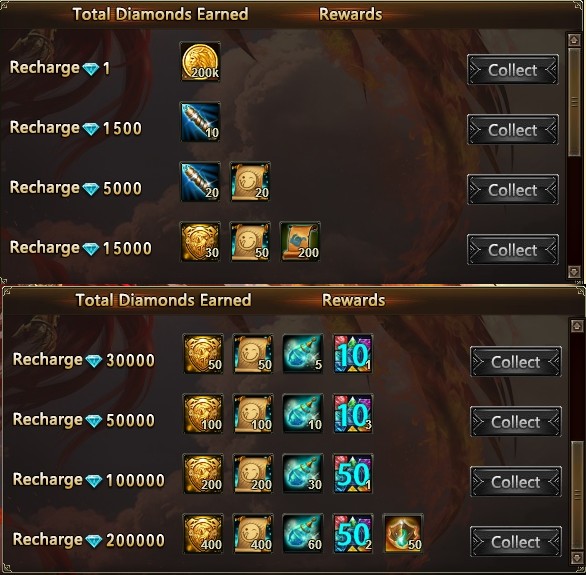Select the green scroll icon with quantity 200
Viewport: 586px width, 575px height.
[x=300, y=242]
